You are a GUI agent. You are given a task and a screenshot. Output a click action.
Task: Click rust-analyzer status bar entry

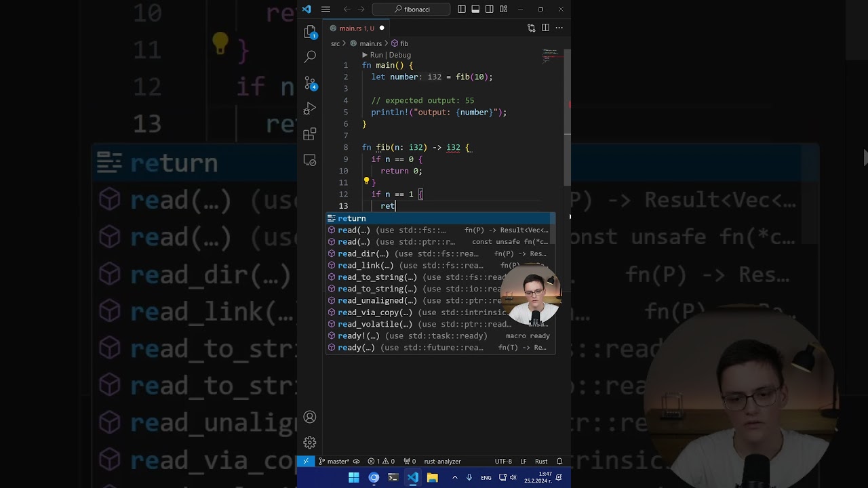pyautogui.click(x=442, y=461)
